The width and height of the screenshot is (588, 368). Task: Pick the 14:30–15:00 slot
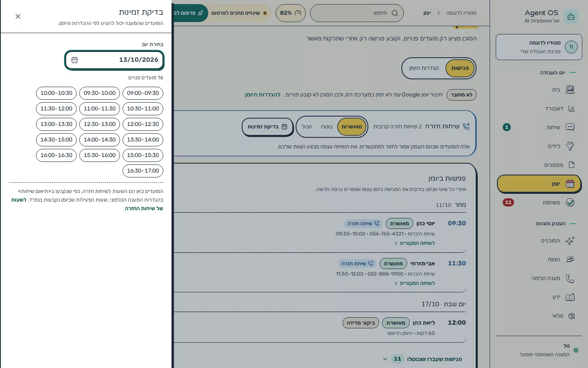pyautogui.click(x=56, y=140)
